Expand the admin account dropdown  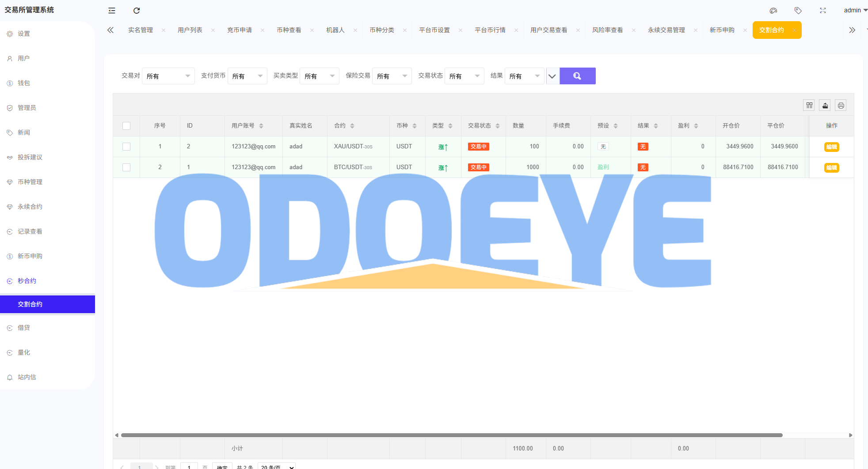pyautogui.click(x=853, y=10)
